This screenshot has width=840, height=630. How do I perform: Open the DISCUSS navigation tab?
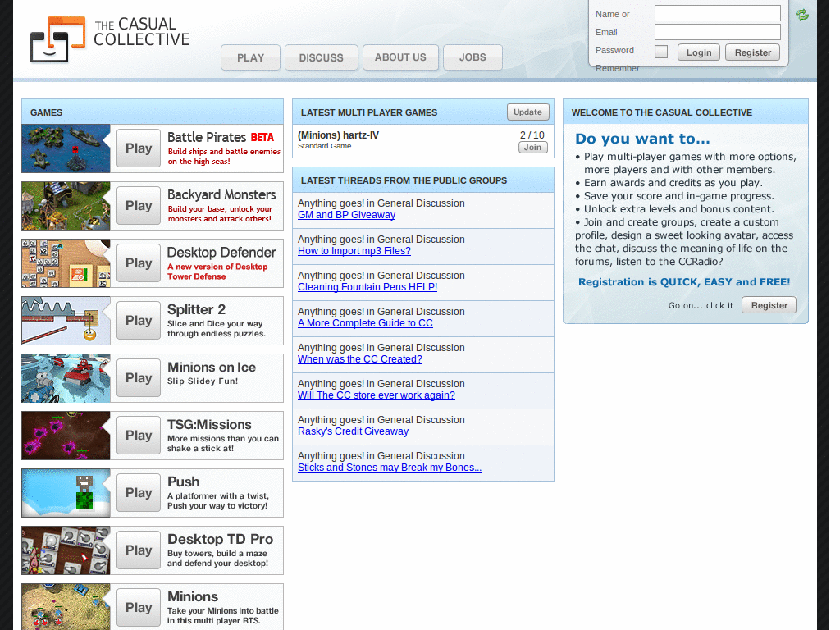[x=321, y=57]
